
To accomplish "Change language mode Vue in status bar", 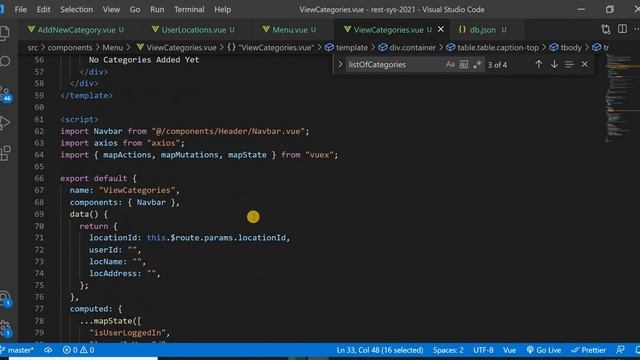I will coord(509,350).
